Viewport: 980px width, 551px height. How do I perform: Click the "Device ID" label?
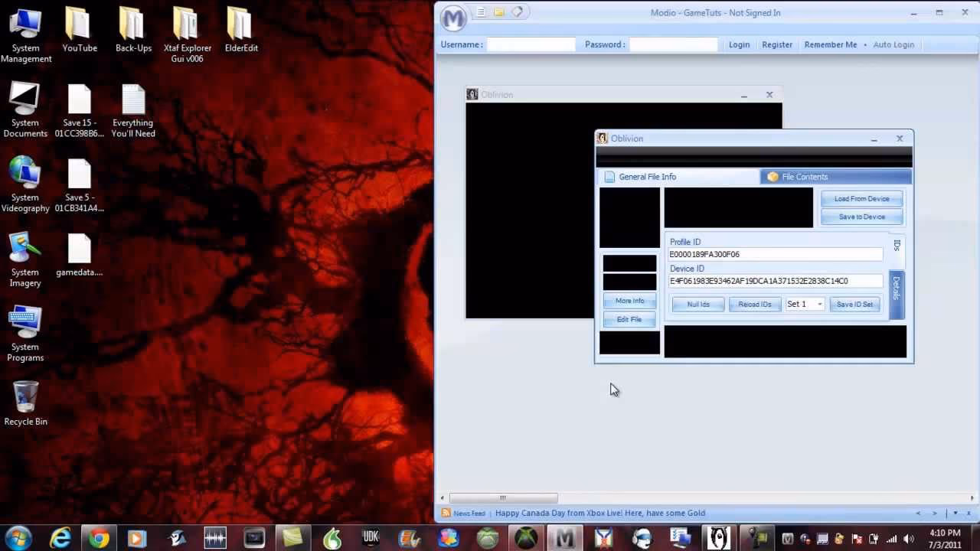tap(687, 269)
